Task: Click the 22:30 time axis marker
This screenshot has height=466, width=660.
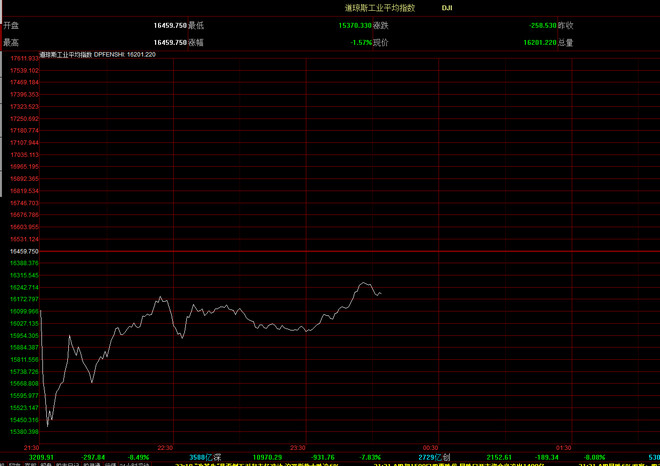Action: [165, 448]
